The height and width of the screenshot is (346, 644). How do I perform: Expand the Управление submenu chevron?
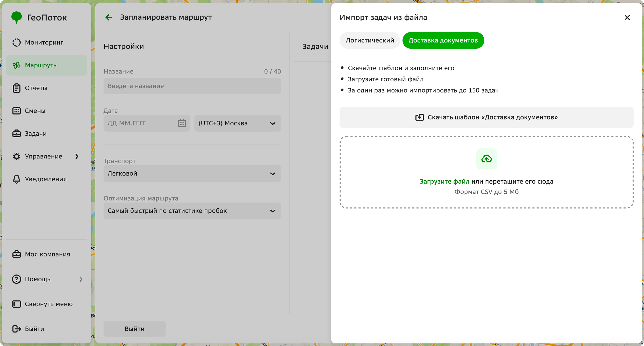tap(77, 156)
